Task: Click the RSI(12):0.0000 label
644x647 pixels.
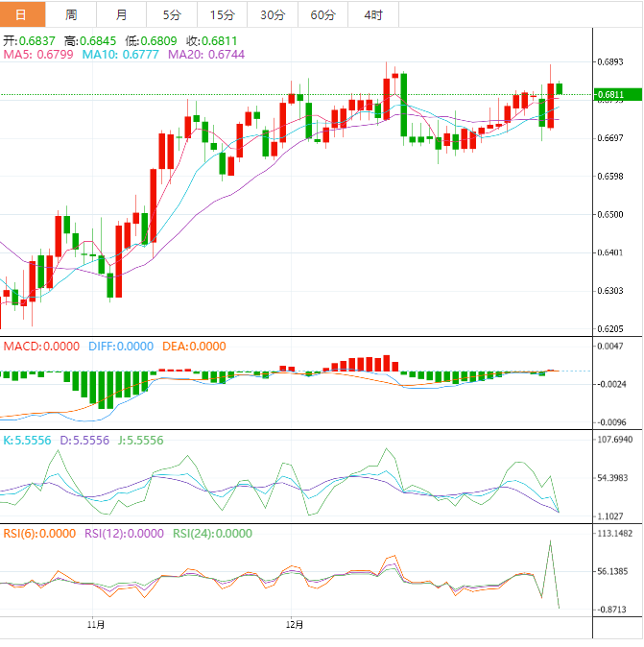Action: [124, 534]
